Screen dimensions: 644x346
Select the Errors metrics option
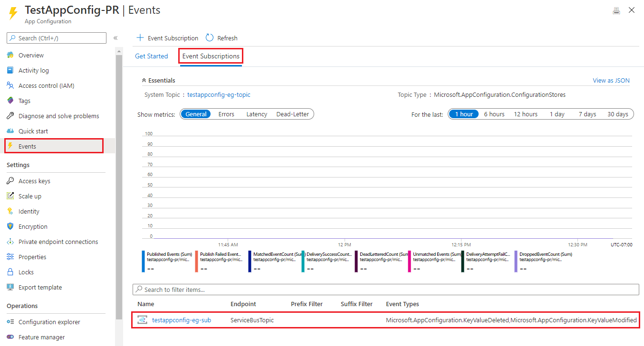226,114
